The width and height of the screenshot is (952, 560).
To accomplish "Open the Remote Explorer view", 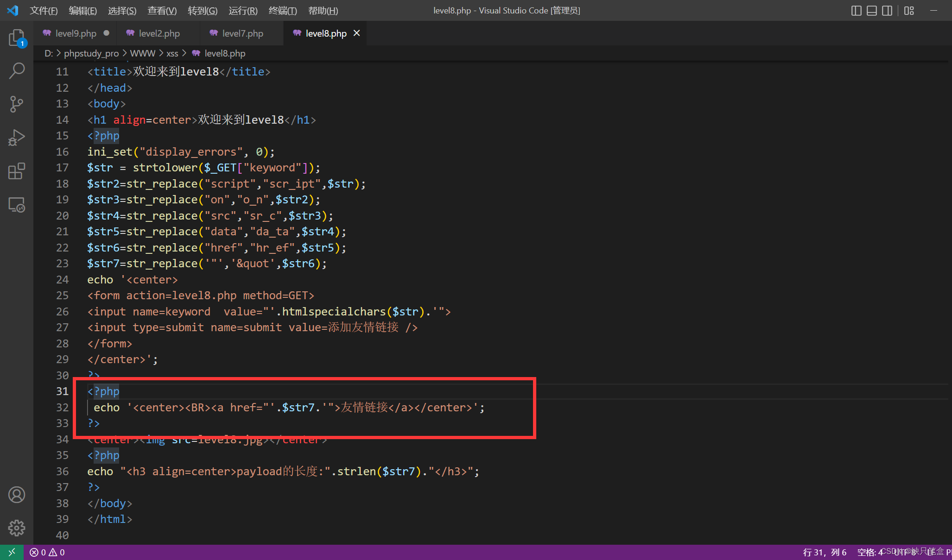I will coord(17,204).
